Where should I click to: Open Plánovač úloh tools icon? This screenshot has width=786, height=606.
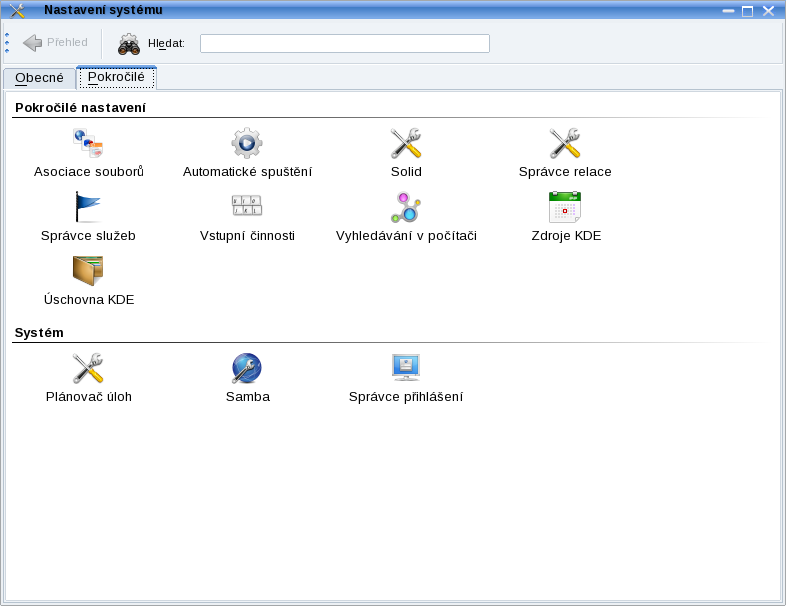pos(88,368)
